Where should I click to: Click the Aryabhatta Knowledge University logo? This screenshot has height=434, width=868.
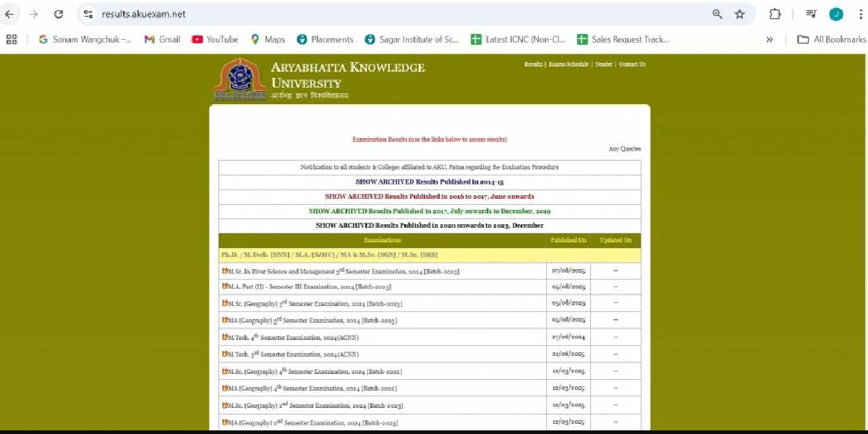239,78
